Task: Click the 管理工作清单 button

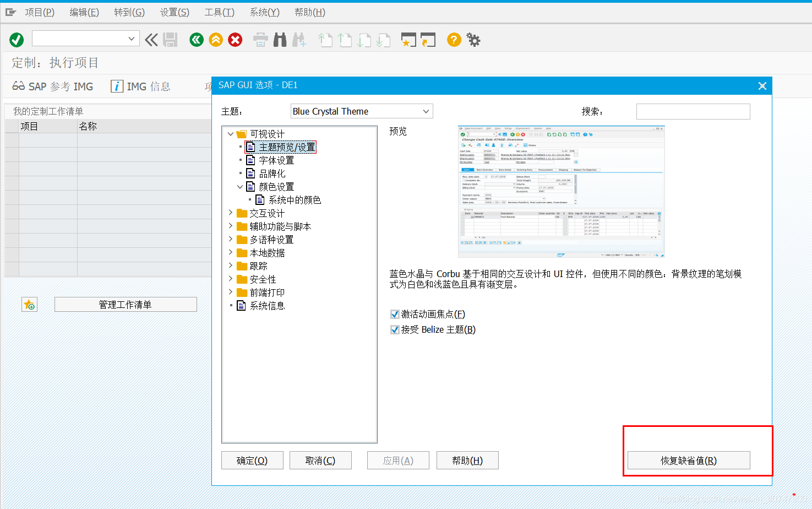Action: [x=126, y=305]
